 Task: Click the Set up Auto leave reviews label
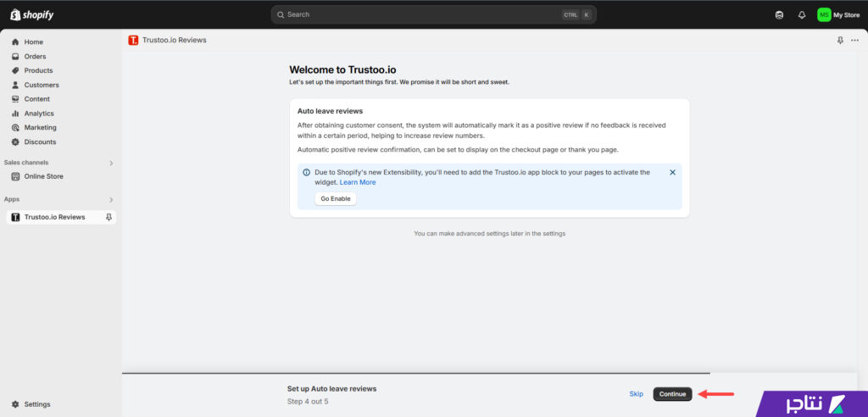tap(331, 389)
